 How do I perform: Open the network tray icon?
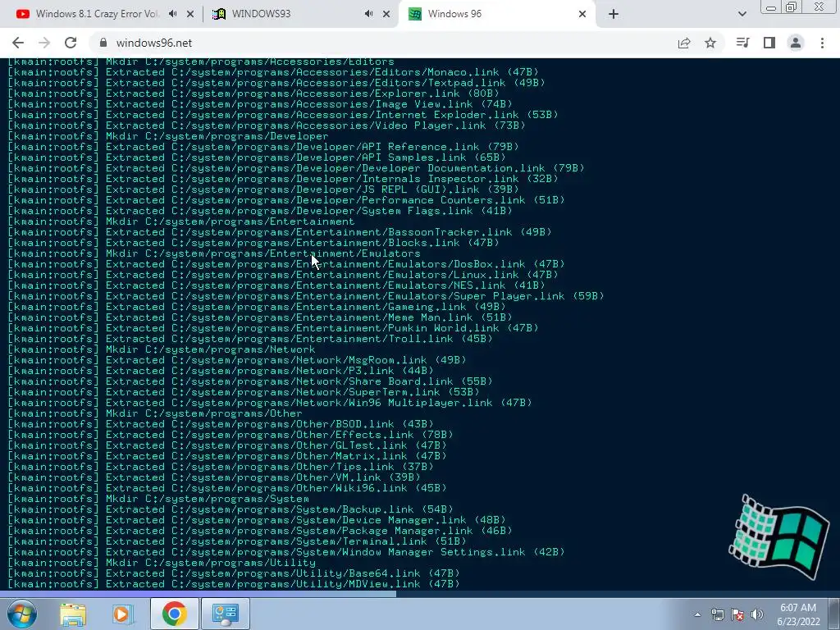point(717,614)
